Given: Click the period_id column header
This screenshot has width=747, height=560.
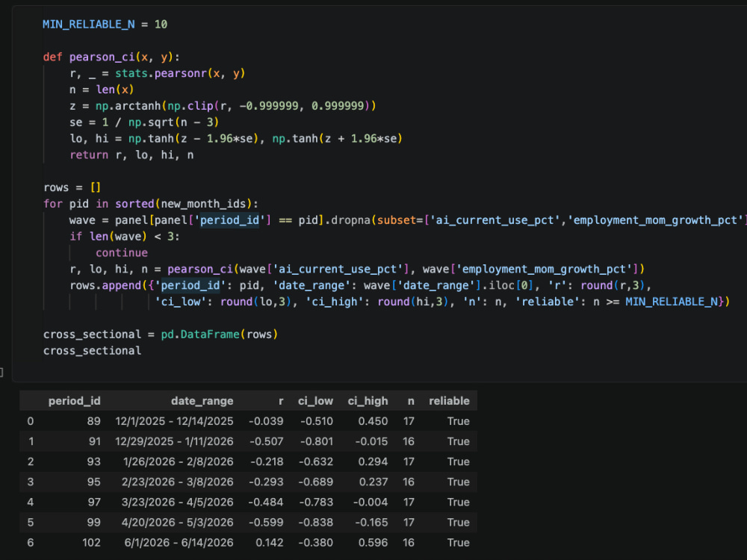Looking at the screenshot, I should [x=74, y=401].
